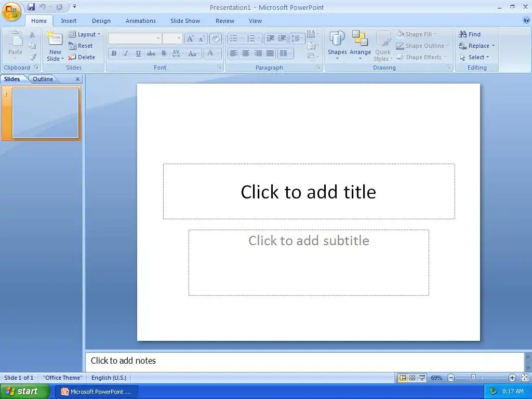Click the Reset slide button
Viewport: 532px width, 399px height.
81,46
